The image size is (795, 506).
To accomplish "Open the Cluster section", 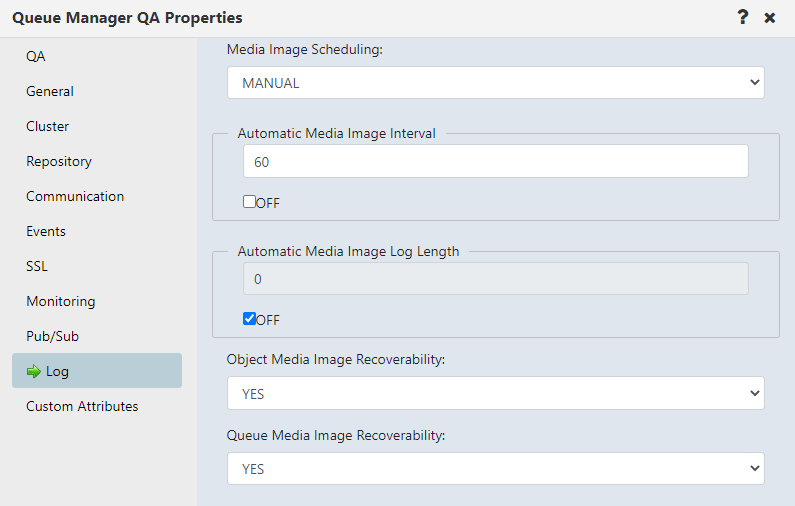I will point(47,126).
